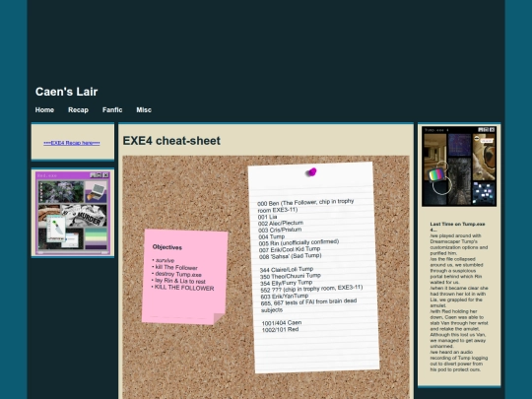Open the Home navigation link
This screenshot has height=399, width=532.
click(x=44, y=110)
